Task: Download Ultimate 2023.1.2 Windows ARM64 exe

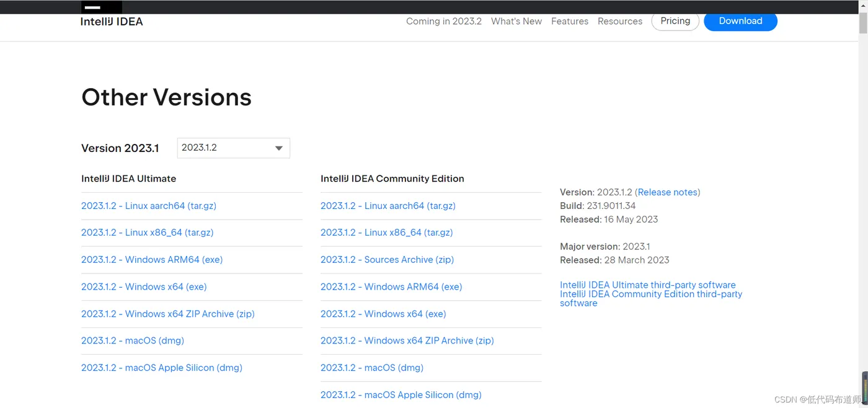Action: click(152, 260)
